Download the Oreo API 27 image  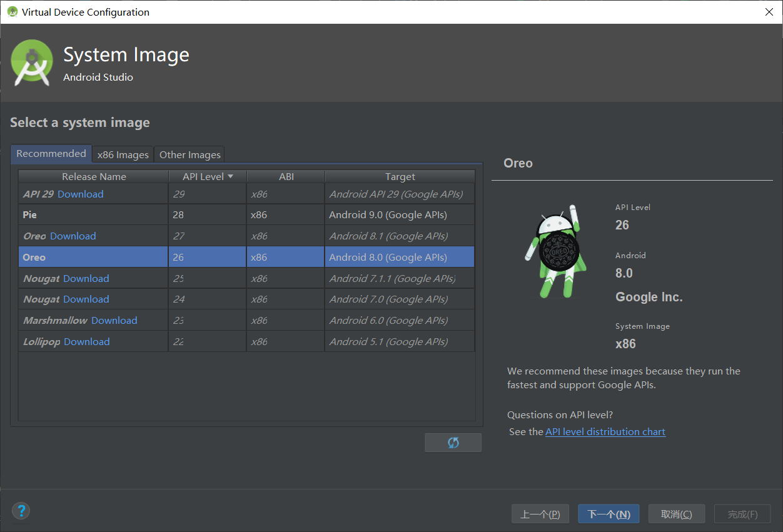[x=73, y=236]
